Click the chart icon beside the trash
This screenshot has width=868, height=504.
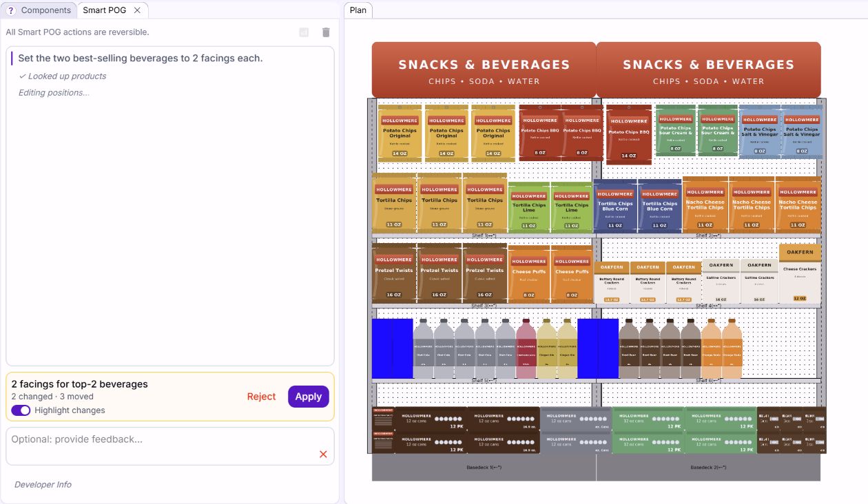[x=304, y=32]
